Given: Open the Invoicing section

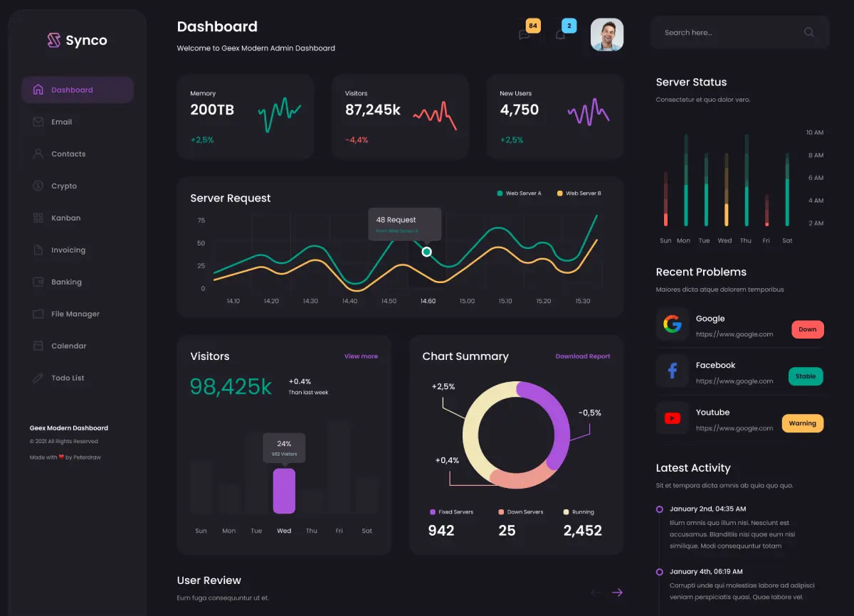Looking at the screenshot, I should point(68,250).
